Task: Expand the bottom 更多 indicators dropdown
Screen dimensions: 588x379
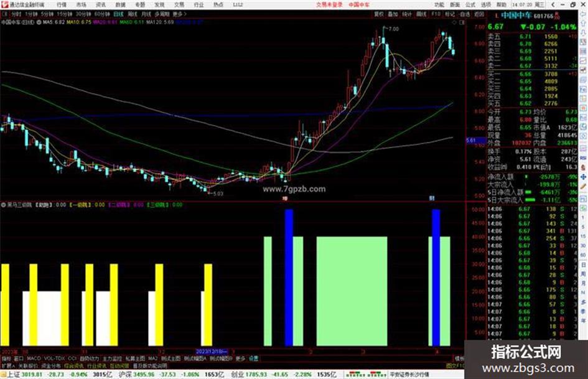Action: click(x=240, y=358)
